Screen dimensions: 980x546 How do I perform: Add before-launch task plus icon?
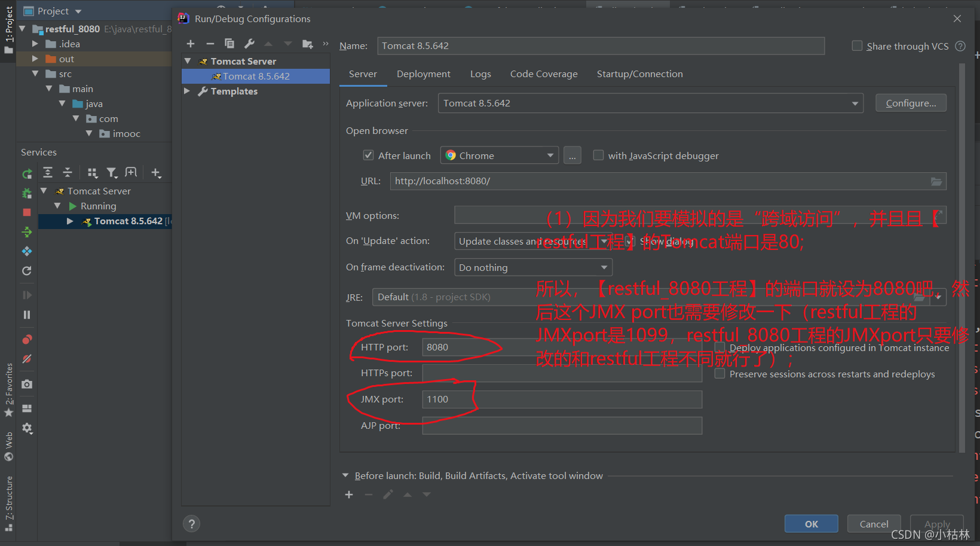[x=349, y=495]
